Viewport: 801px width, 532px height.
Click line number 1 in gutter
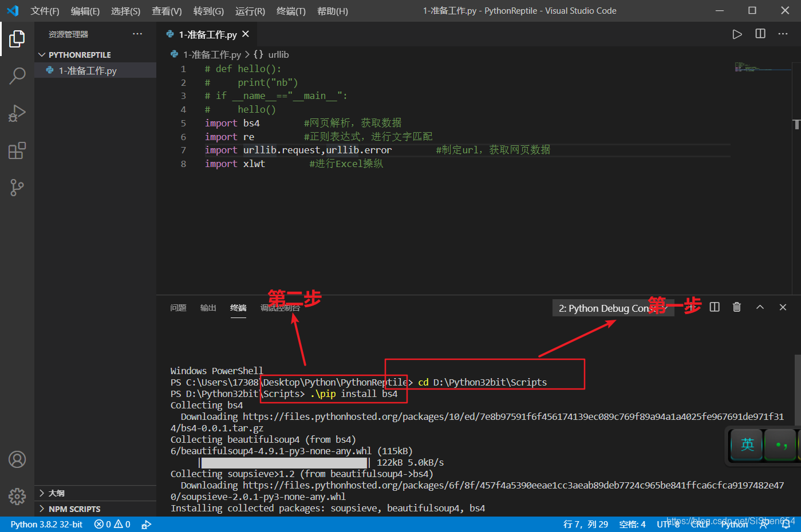pyautogui.click(x=183, y=69)
